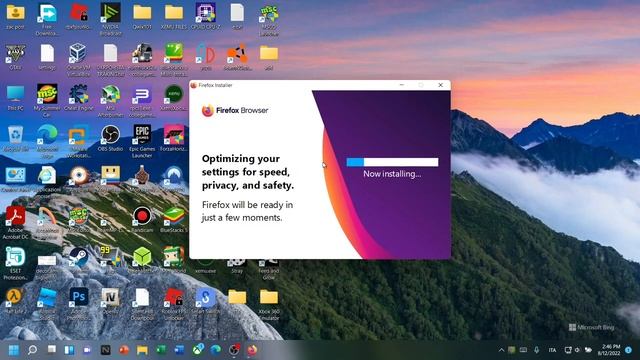
Task: Select the Half-Life desktop shortcut
Action: 15,301
